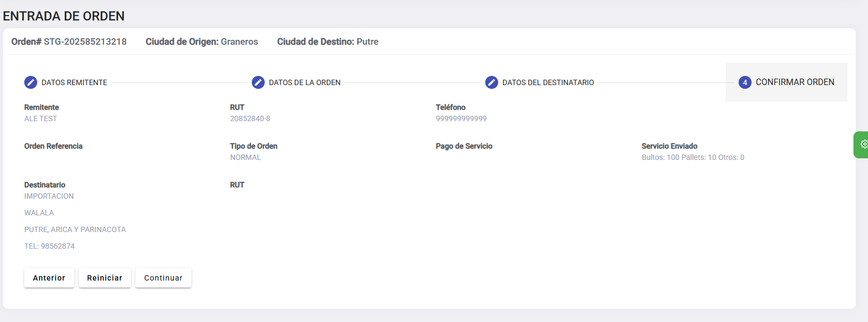Click the step 4 number circle

[x=745, y=82]
